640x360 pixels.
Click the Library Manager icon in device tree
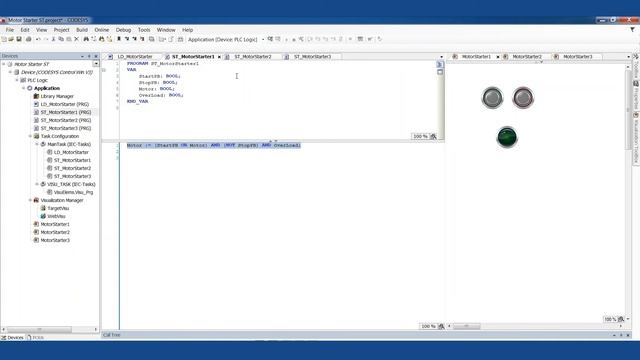coord(36,96)
